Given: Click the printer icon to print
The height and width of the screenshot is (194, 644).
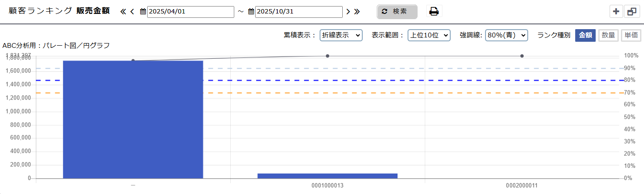Looking at the screenshot, I should [434, 12].
